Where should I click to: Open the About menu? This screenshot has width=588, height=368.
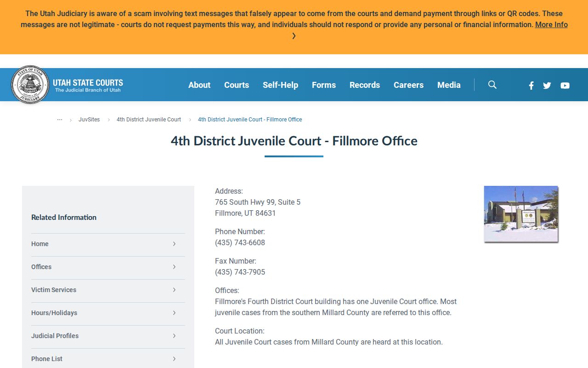click(199, 85)
